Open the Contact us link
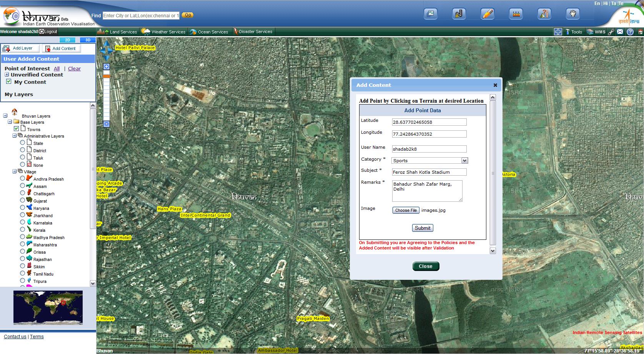Image resolution: width=644 pixels, height=354 pixels. [15, 336]
